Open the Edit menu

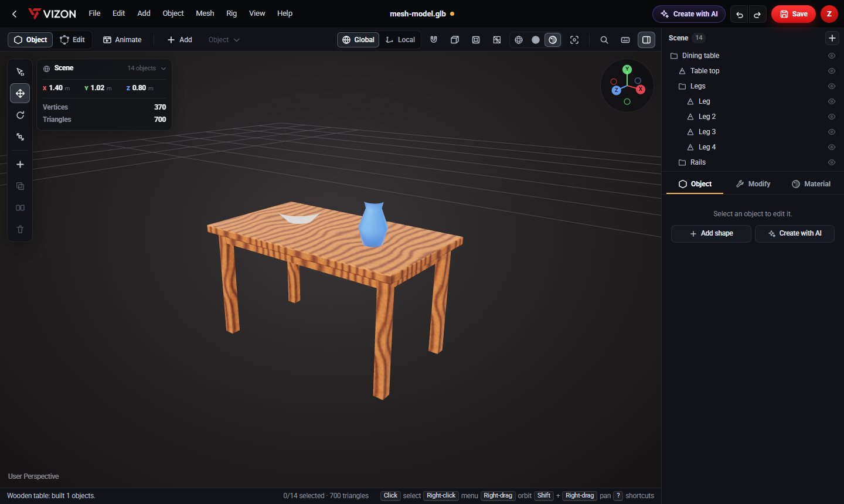click(119, 13)
